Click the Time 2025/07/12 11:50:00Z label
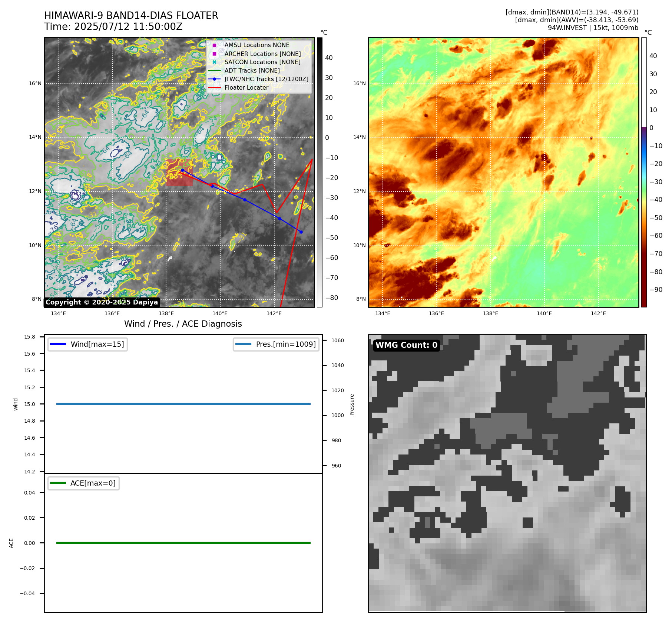Viewport: 672px width, 626px height. click(x=113, y=27)
